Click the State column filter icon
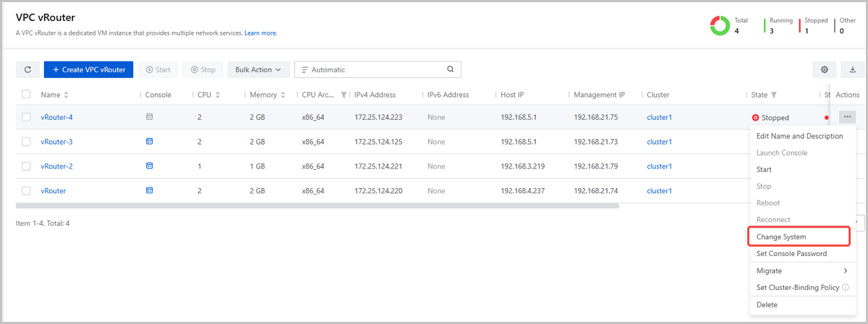 [x=774, y=95]
